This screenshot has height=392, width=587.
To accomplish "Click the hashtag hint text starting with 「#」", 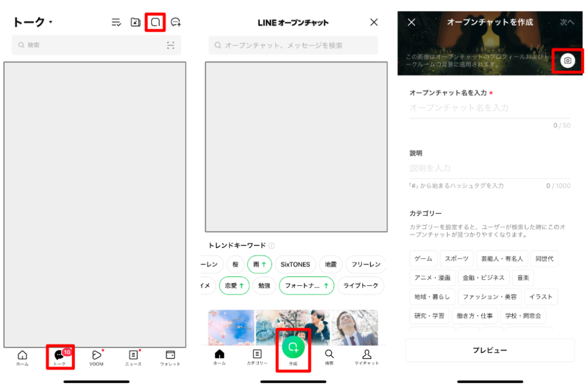I will (456, 186).
